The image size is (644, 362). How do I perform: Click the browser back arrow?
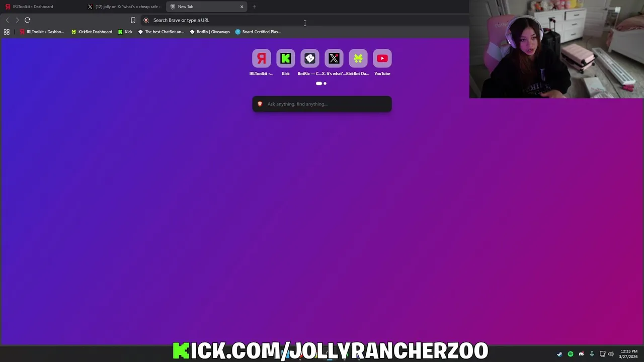(x=7, y=20)
